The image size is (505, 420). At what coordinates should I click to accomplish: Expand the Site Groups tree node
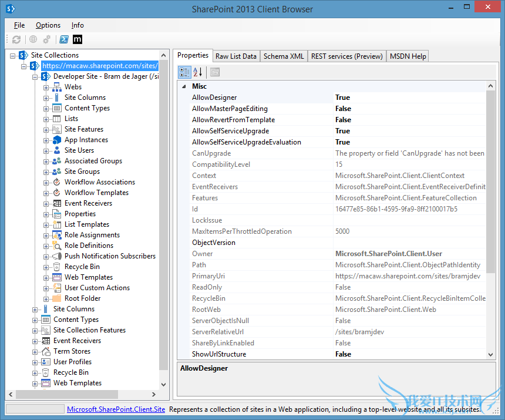click(46, 172)
